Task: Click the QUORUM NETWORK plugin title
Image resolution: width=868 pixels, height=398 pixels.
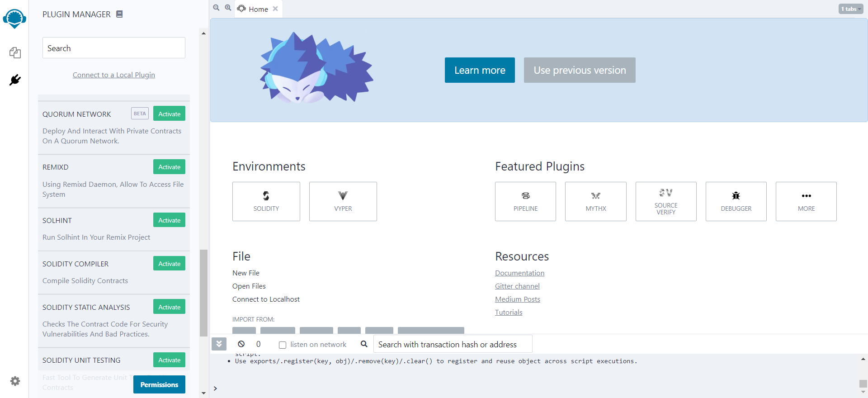Action: point(76,114)
